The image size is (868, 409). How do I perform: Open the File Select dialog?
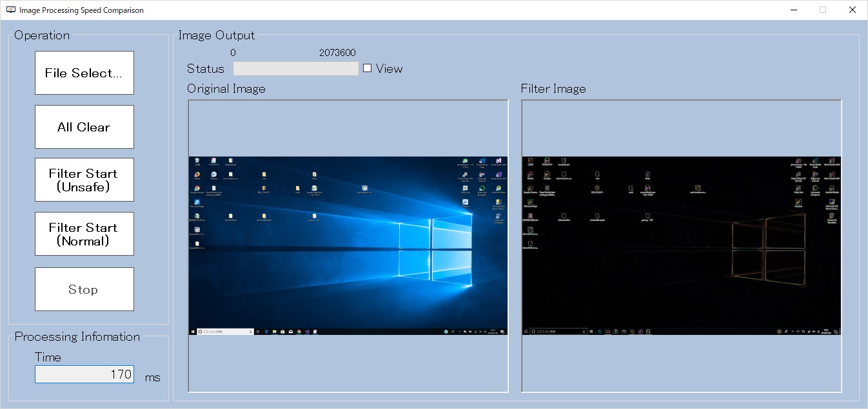[84, 73]
